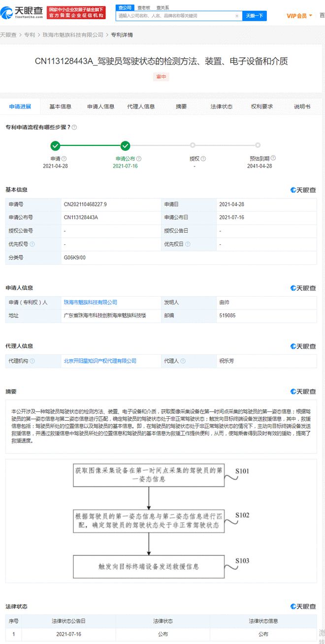The height and width of the screenshot is (644, 325).
Task: Click the 天眼一下 search button
Action: click(x=255, y=16)
